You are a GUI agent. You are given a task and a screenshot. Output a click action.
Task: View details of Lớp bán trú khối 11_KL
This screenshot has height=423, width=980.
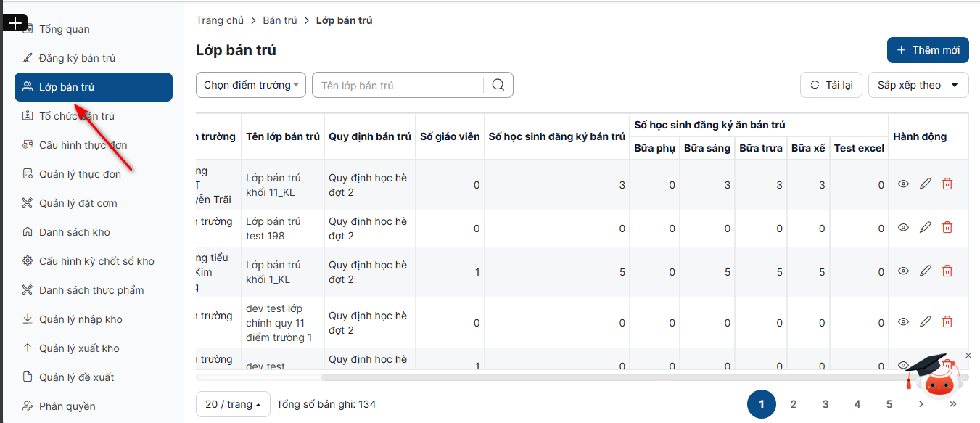[x=903, y=184]
